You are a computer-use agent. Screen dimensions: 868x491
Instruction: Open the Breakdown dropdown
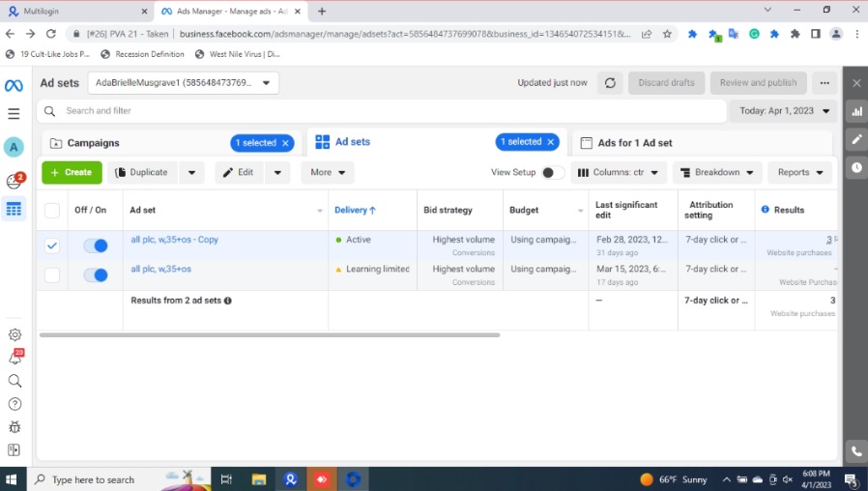(717, 172)
